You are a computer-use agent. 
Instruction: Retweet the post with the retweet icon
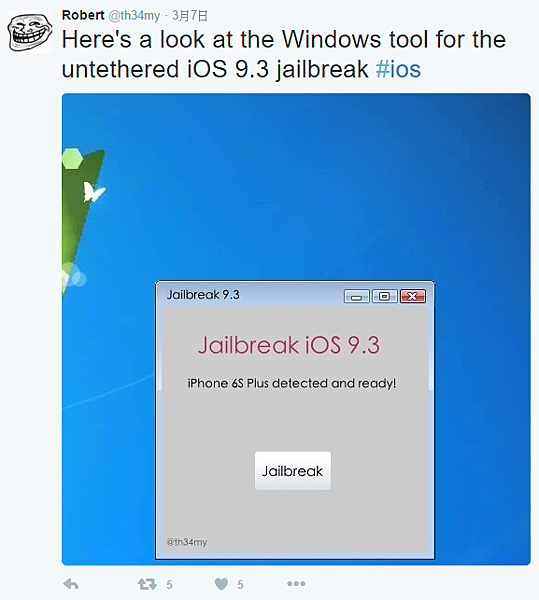pyautogui.click(x=147, y=584)
